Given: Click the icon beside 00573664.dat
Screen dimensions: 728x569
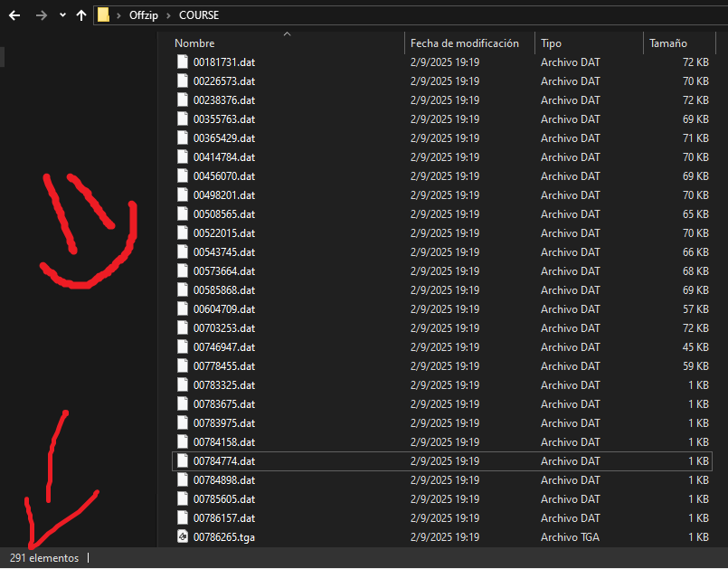Looking at the screenshot, I should click(183, 270).
